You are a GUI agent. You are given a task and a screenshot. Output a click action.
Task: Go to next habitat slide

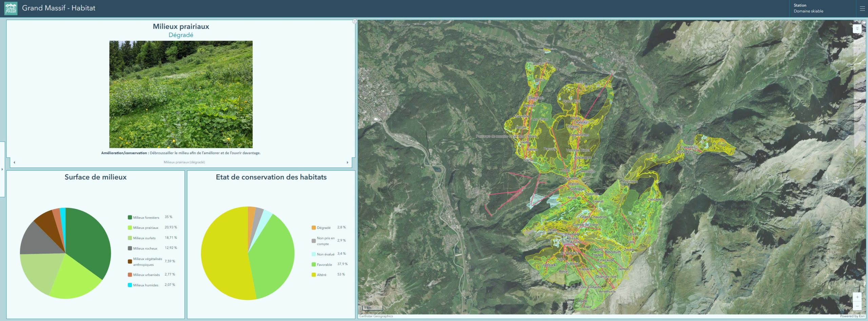pyautogui.click(x=348, y=162)
